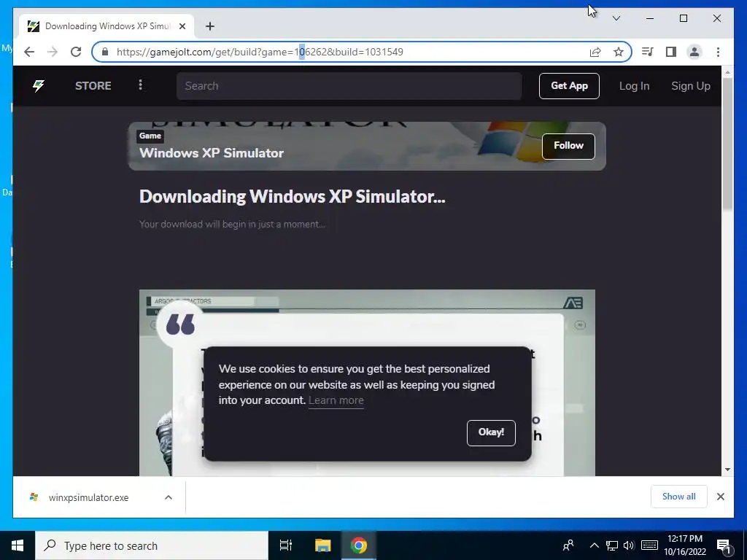Show hidden system tray icons
Screen dimensions: 747x560
click(x=594, y=545)
